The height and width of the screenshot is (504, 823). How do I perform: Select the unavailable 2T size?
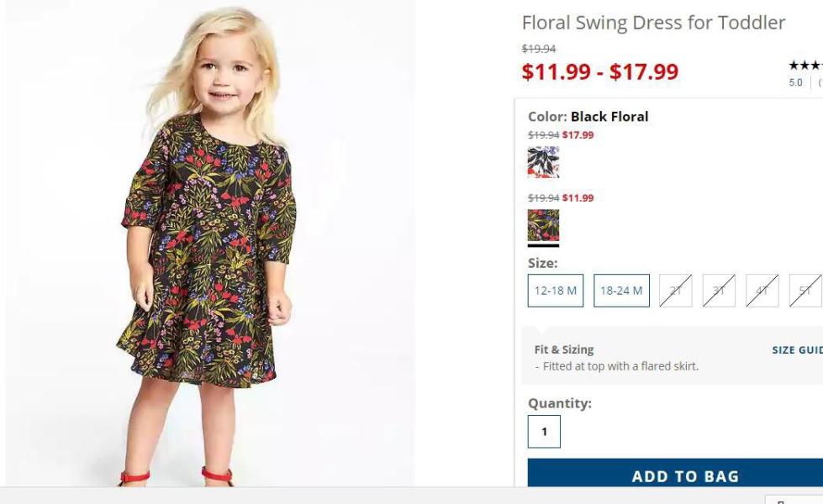[x=676, y=291]
